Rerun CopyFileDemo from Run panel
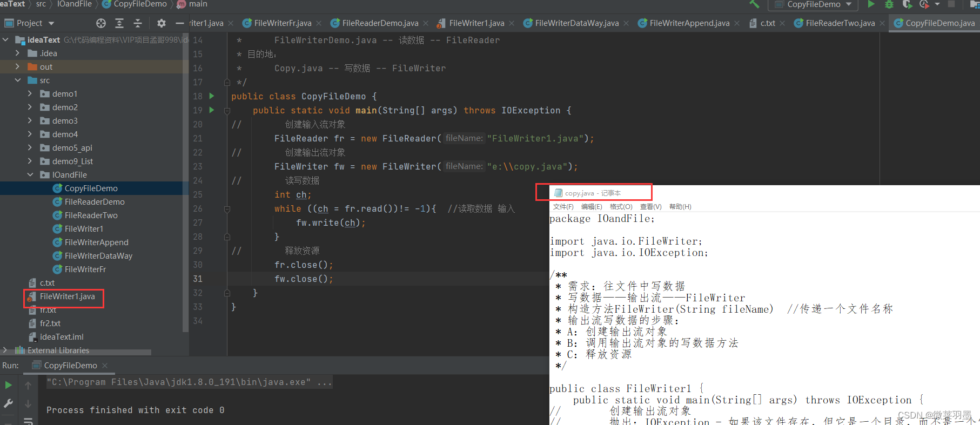The image size is (980, 425). (8, 385)
